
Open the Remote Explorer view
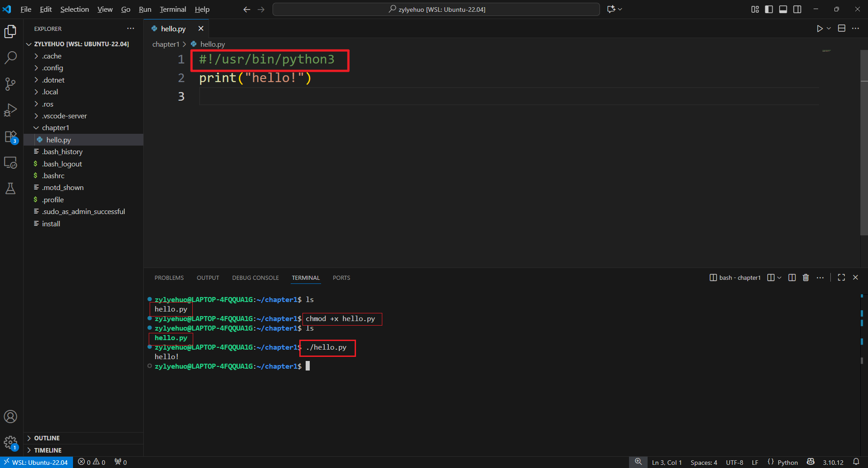tap(10, 162)
